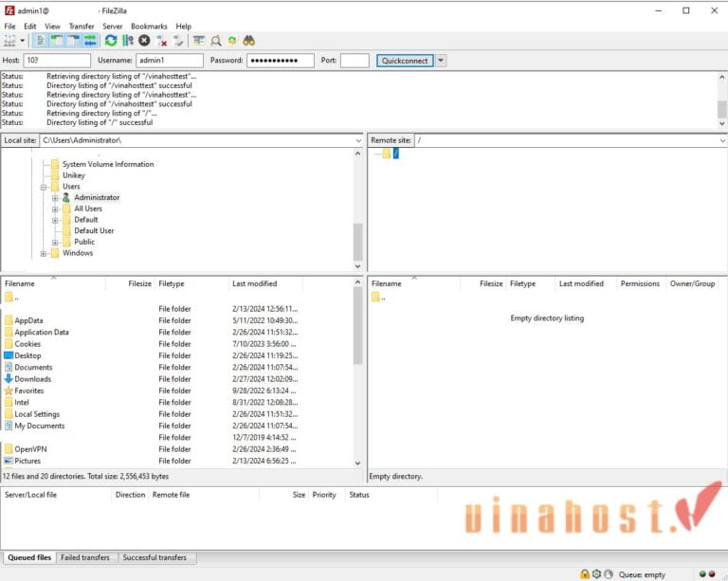728x581 pixels.
Task: Switch to Successful transfers tab
Action: point(155,558)
